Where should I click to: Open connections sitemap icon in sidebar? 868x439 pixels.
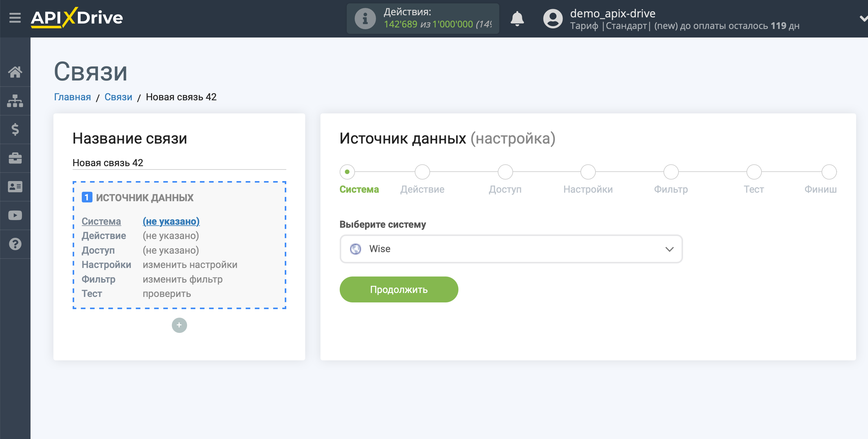[15, 101]
